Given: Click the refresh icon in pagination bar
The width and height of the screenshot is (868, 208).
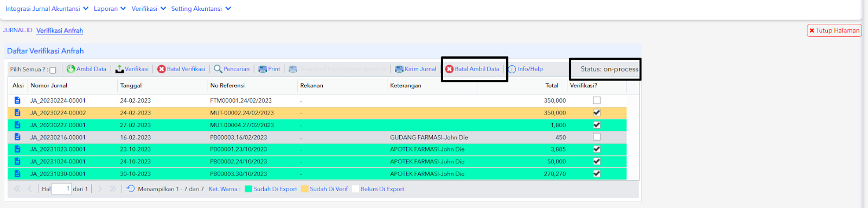Looking at the screenshot, I should pyautogui.click(x=131, y=188).
